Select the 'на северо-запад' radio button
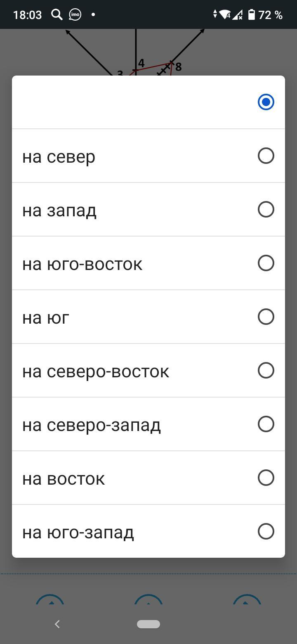Viewport: 297px width, 644px height. point(266,424)
